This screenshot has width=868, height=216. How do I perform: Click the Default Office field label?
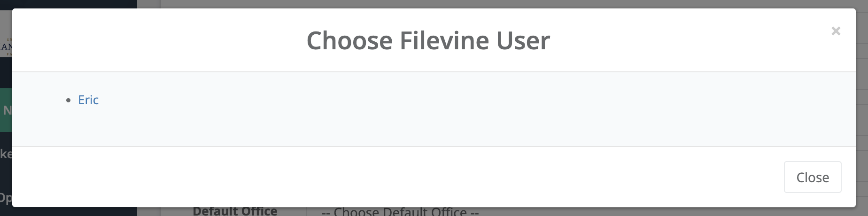235,212
